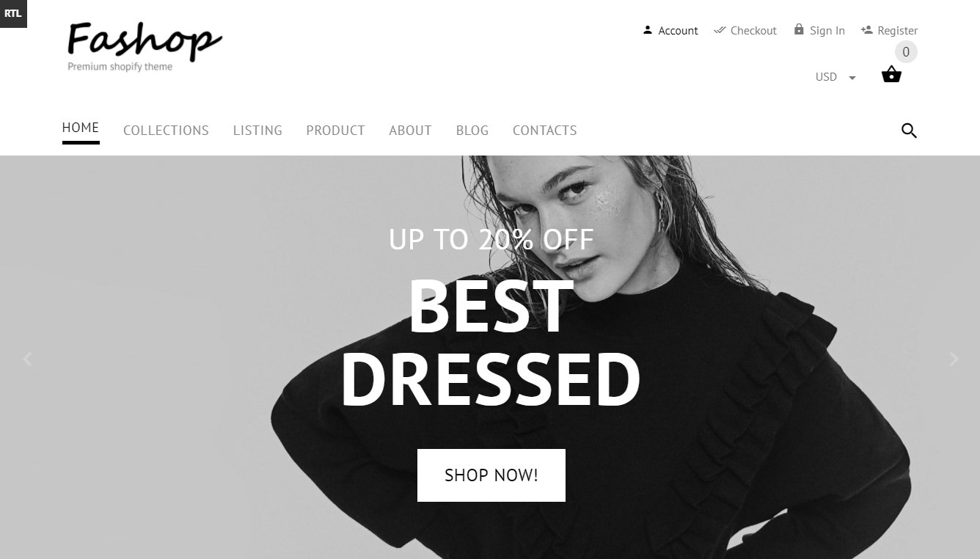Click the Fashop logo

(x=145, y=47)
